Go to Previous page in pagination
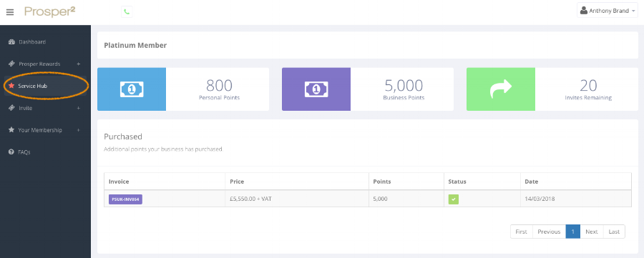The image size is (644, 258). [x=549, y=232]
